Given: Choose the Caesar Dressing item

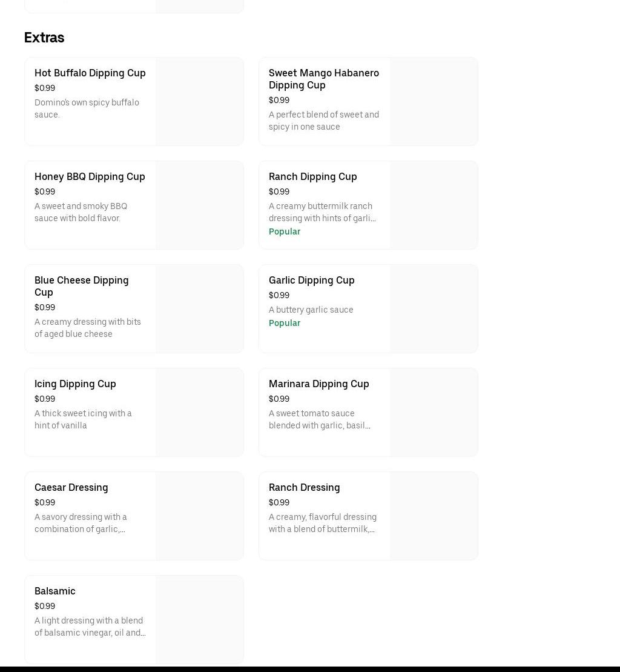Looking at the screenshot, I should [71, 487].
